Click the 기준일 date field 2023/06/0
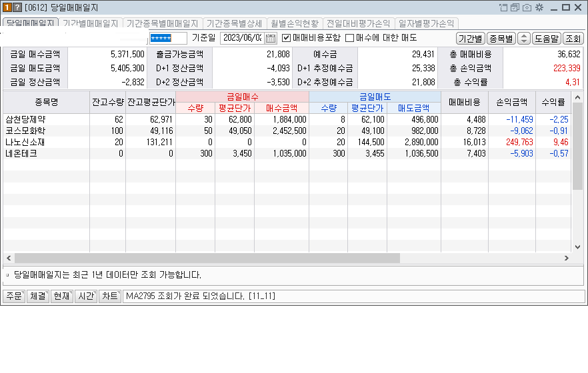Screen dimensions: 588x373 242,38
